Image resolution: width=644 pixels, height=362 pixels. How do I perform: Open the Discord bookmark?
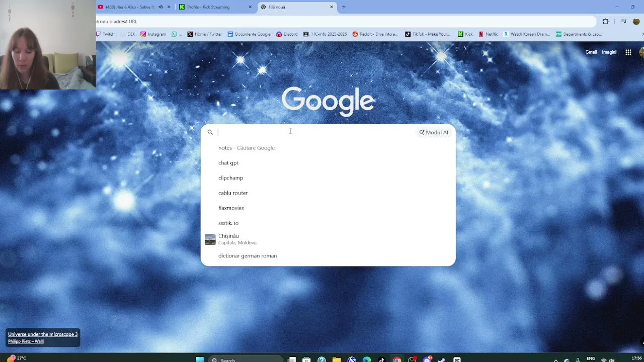287,34
